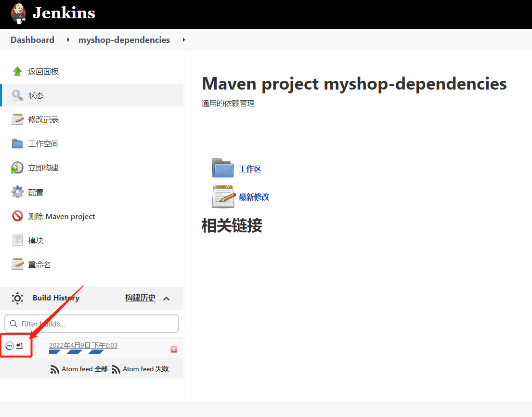Click the RSS icon beside Atom feed 全部
The image size is (532, 417).
pyautogui.click(x=54, y=369)
